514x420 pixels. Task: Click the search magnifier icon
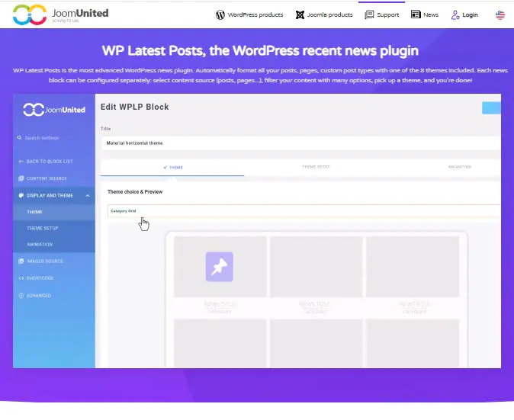pyautogui.click(x=19, y=138)
